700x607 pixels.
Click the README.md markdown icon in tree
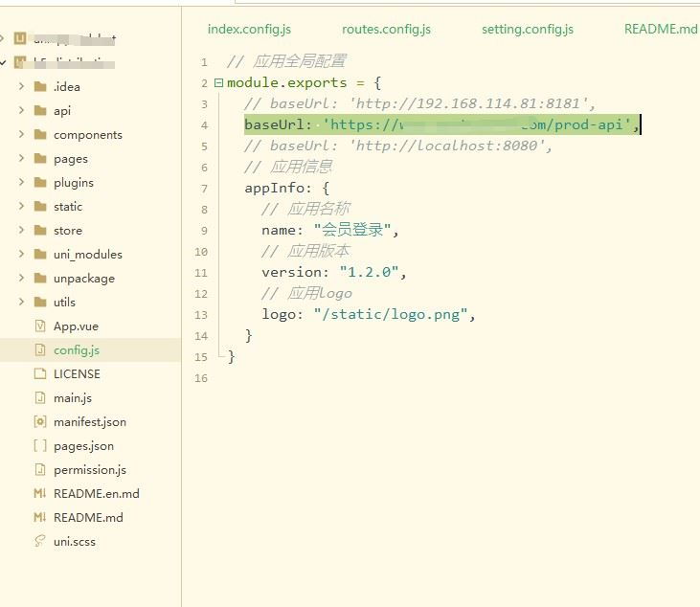39,517
